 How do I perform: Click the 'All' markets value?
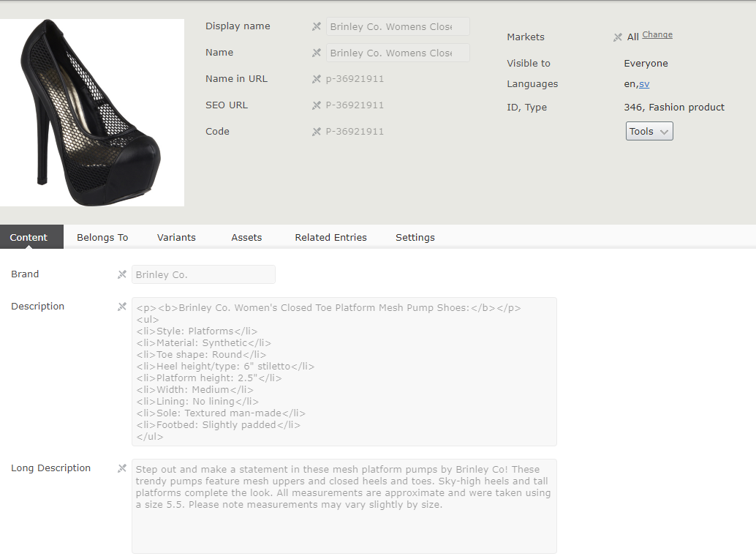click(632, 37)
